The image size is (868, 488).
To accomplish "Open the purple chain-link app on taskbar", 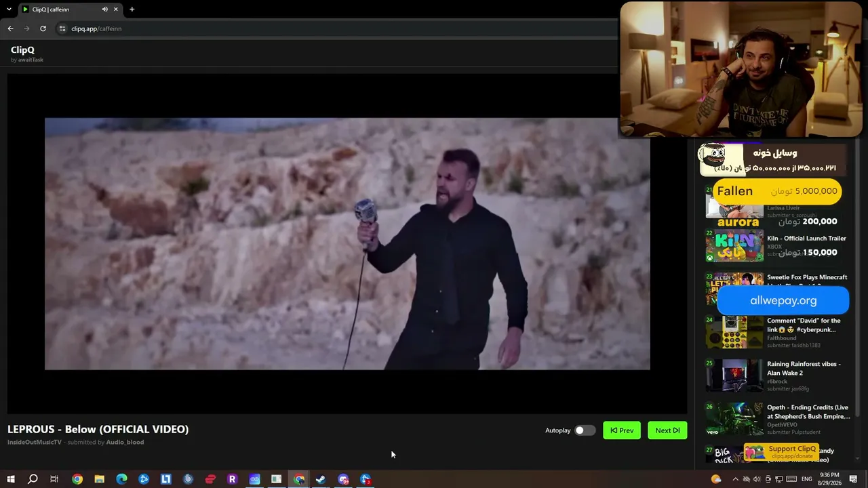I will [254, 479].
